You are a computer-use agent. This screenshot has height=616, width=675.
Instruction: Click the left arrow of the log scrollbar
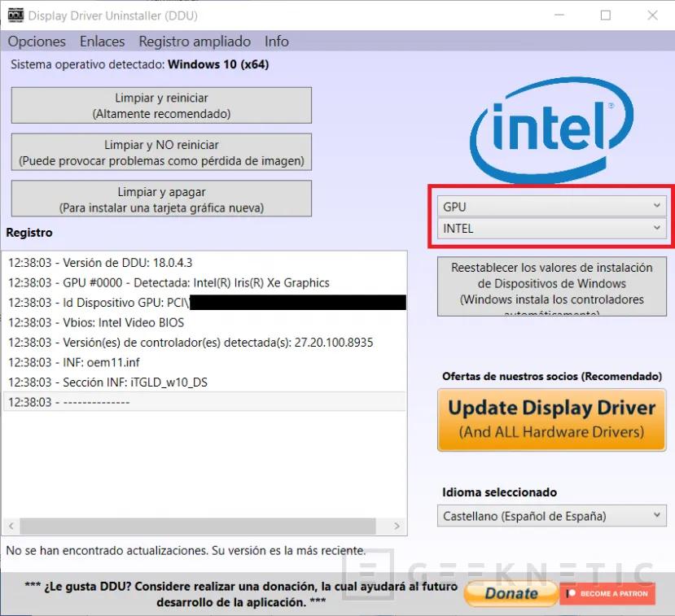pos(11,526)
